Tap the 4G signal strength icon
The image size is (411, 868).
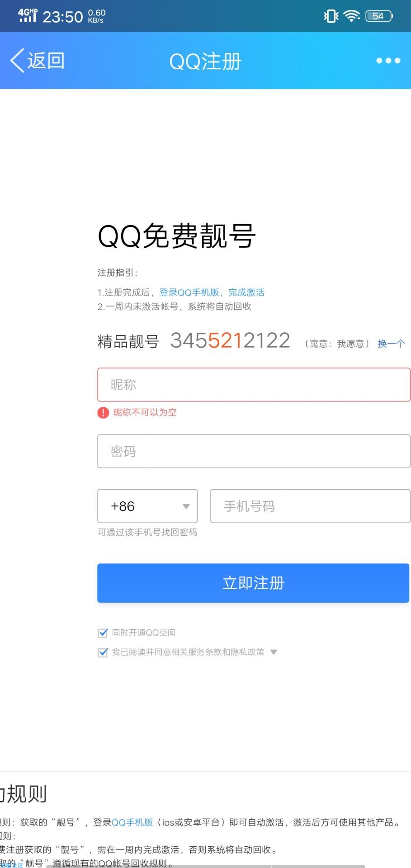click(x=28, y=15)
